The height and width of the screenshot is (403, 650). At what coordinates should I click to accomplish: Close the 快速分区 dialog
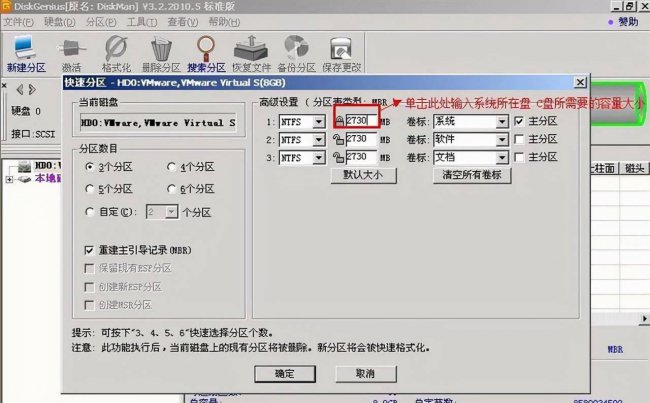(580, 82)
